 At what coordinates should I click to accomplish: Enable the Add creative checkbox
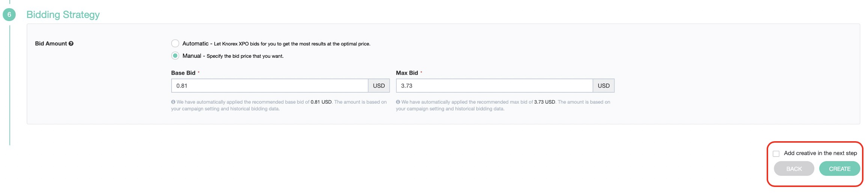click(776, 154)
